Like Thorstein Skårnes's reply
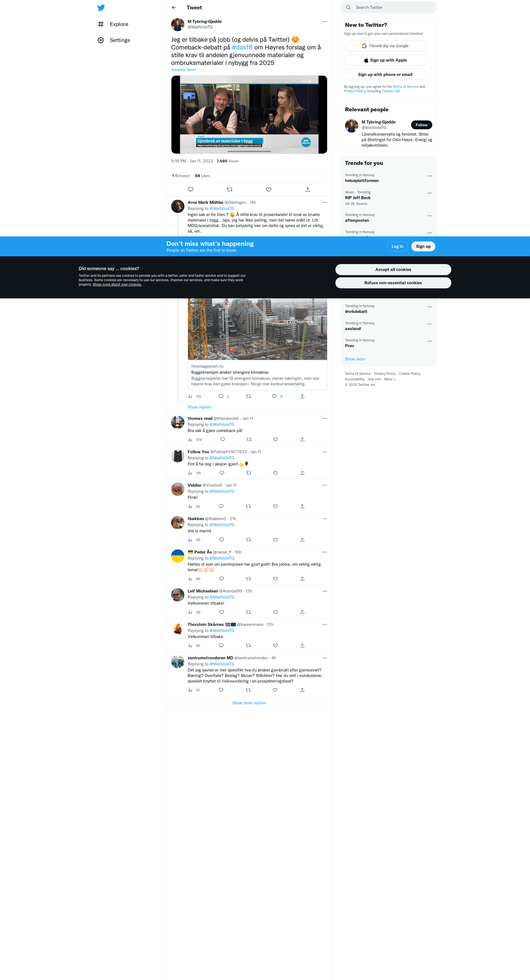 (275, 646)
